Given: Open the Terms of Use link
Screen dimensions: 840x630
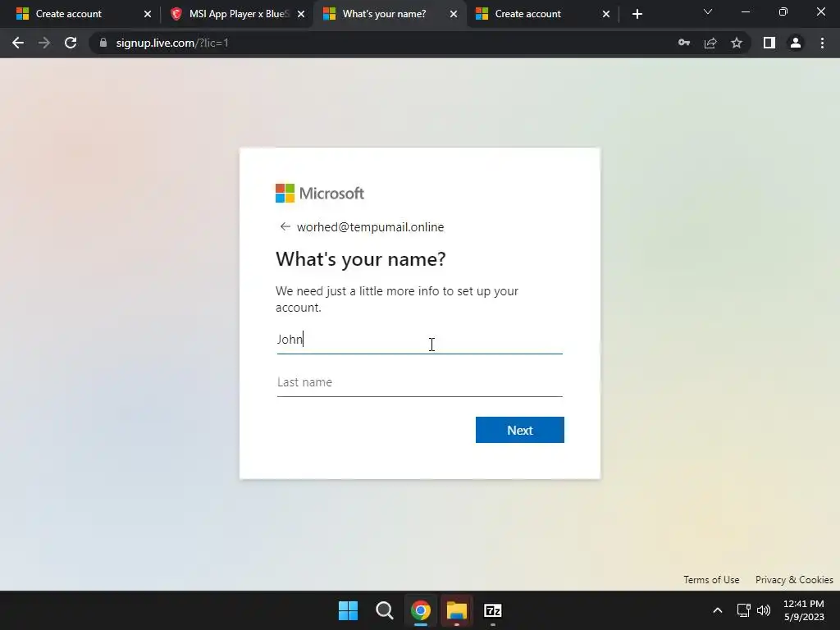Looking at the screenshot, I should (x=711, y=580).
